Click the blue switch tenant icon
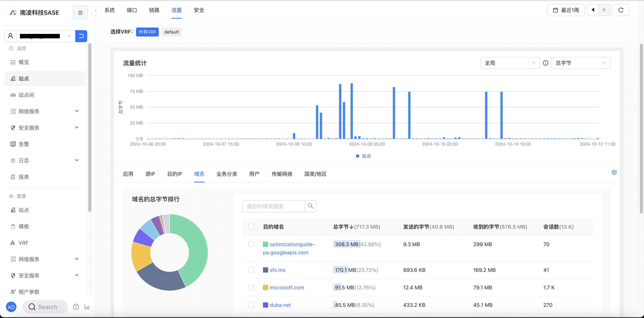644x318 pixels. click(x=81, y=36)
